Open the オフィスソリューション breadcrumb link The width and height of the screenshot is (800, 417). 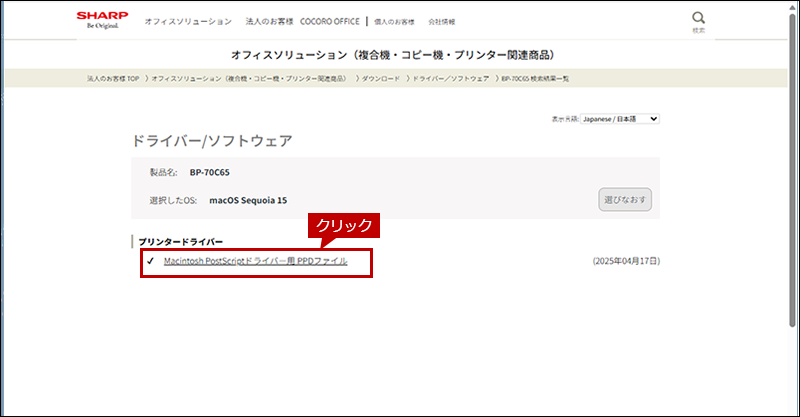click(x=249, y=78)
